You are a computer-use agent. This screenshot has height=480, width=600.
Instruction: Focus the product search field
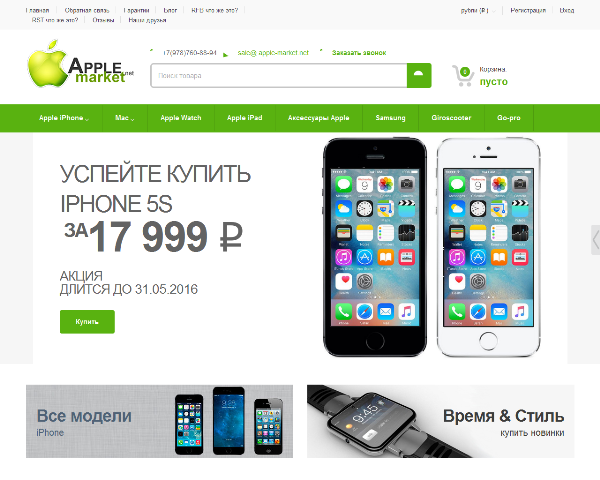[x=279, y=75]
